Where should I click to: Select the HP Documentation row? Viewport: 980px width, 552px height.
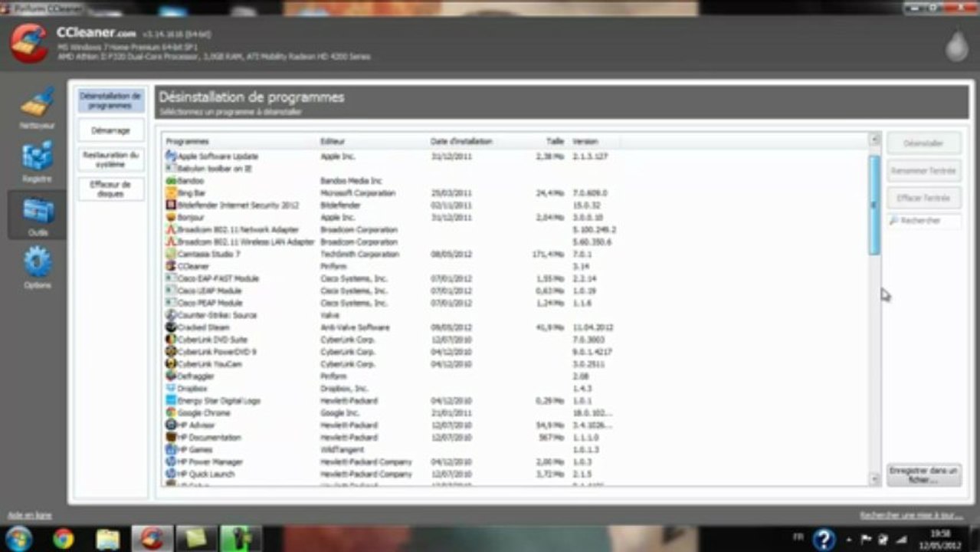tap(516, 437)
